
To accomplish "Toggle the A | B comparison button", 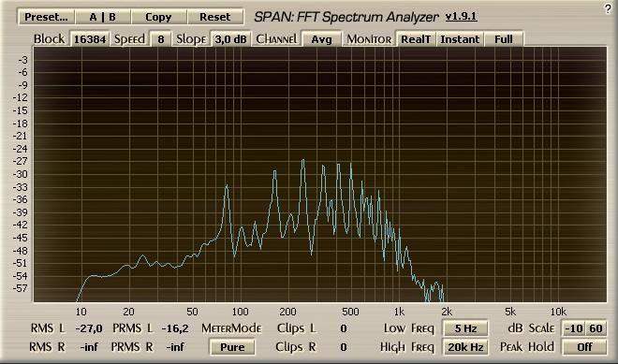I will [102, 17].
